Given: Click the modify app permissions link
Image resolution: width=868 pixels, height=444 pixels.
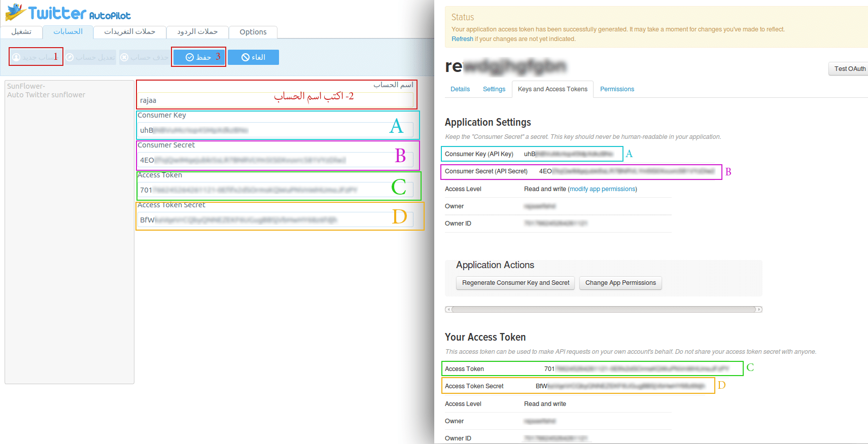Looking at the screenshot, I should tap(602, 189).
